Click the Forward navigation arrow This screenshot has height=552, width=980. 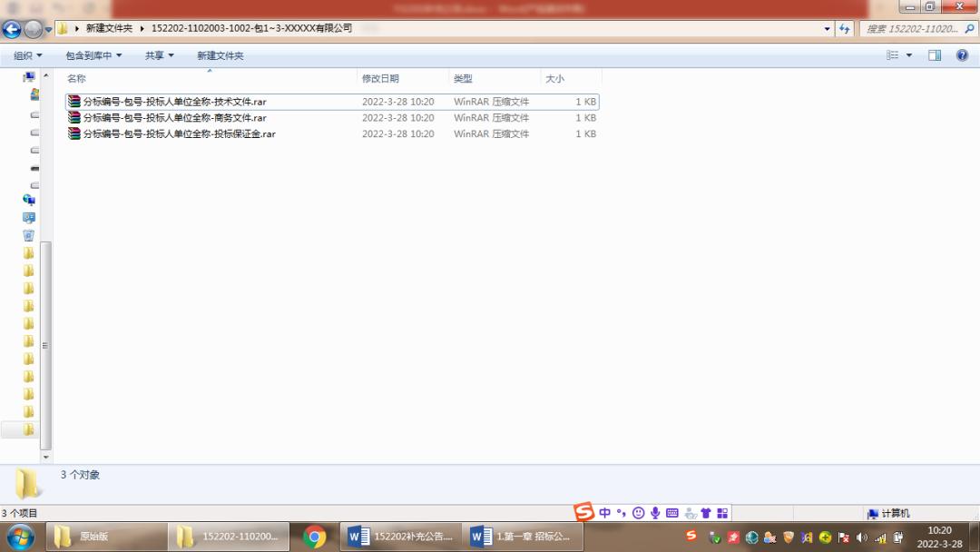(x=33, y=29)
